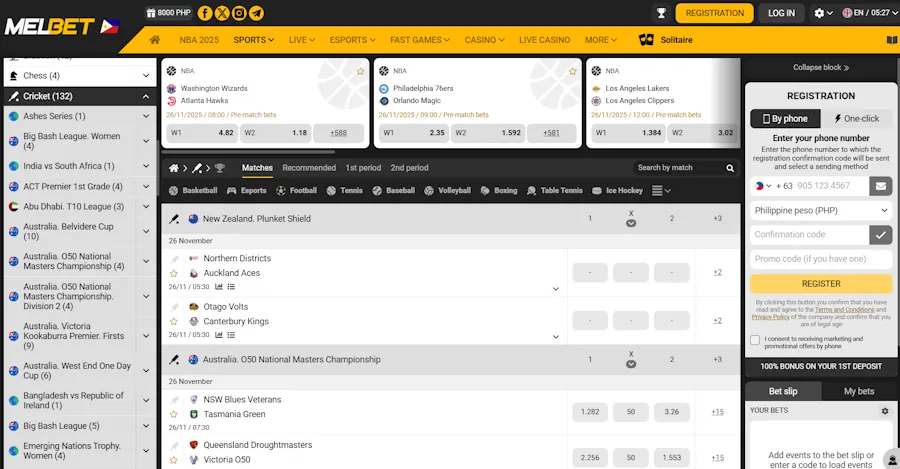This screenshot has height=469, width=900.
Task: Open the Instagram social icon
Action: coord(239,13)
